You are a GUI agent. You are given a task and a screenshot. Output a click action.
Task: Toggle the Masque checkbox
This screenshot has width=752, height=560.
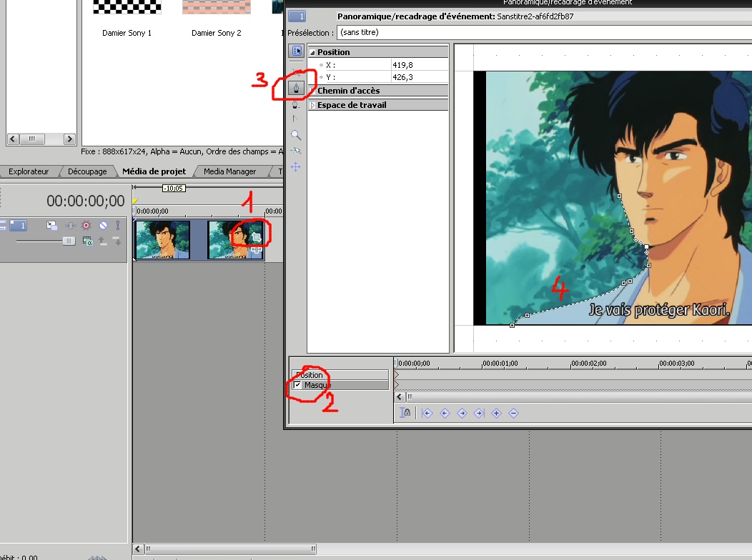pyautogui.click(x=297, y=385)
